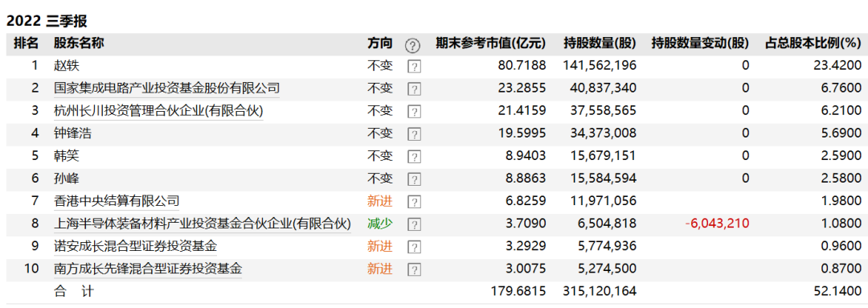
Task: Click the question icon beside 韩笑
Action: pyautogui.click(x=414, y=158)
